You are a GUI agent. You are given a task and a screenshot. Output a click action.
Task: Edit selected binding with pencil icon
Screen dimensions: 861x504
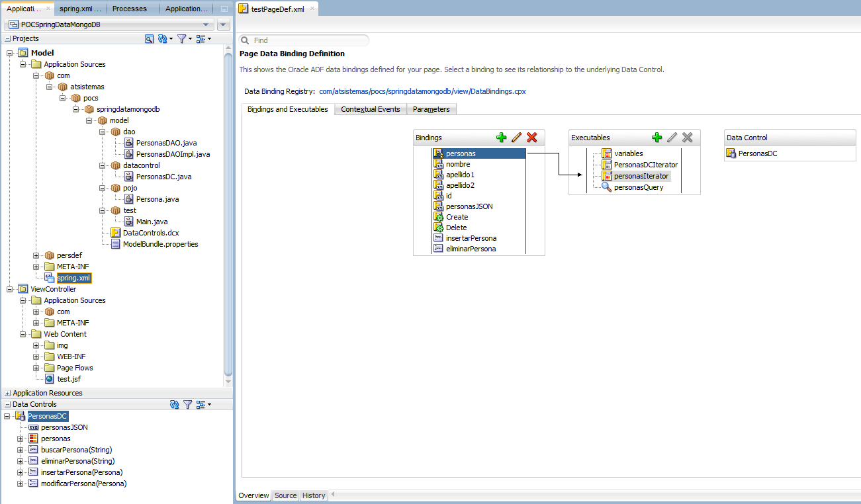click(516, 138)
